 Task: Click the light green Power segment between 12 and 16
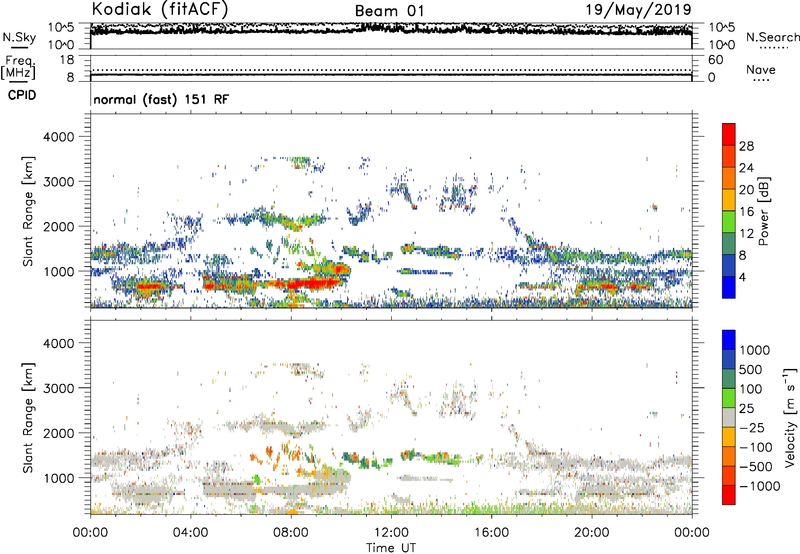coord(729,221)
